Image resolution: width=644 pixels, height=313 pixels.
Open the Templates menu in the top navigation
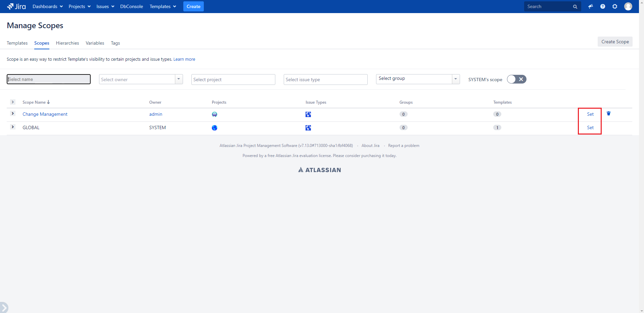pos(163,6)
